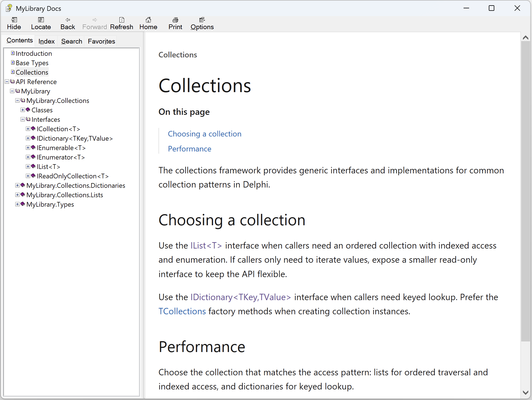Image resolution: width=532 pixels, height=400 pixels.
Task: Click the MyLibrary.Collections open book icon
Action: (23, 100)
